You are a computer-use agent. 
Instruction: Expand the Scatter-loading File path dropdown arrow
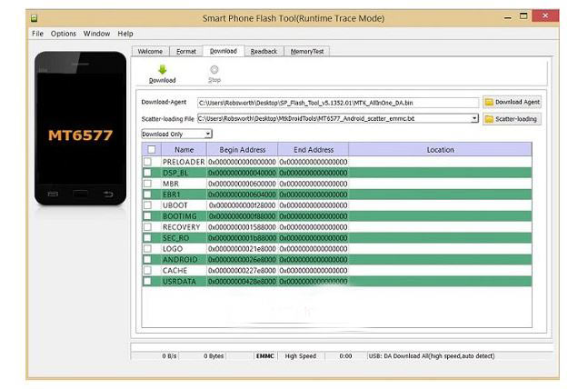[473, 119]
